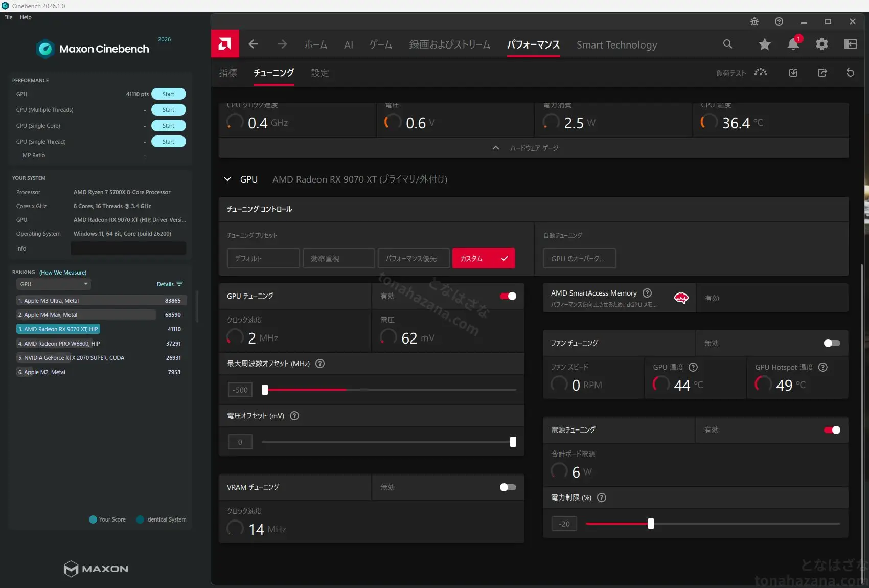Image resolution: width=869 pixels, height=588 pixels.
Task: Select the カスタム tuning preset
Action: (x=484, y=258)
